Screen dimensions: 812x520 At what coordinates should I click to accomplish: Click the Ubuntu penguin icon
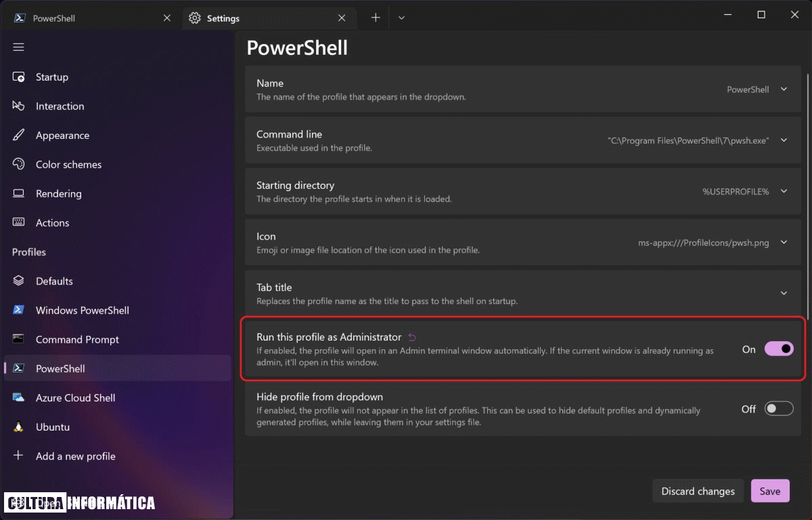[x=19, y=427]
